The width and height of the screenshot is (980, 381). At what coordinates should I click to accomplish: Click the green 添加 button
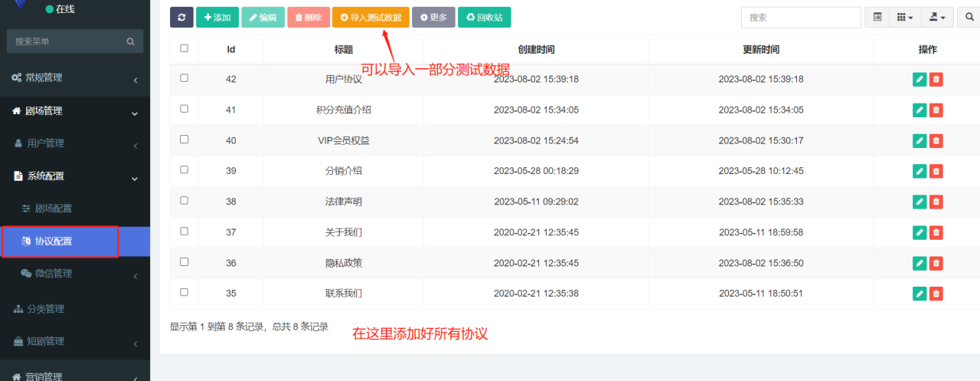(217, 17)
